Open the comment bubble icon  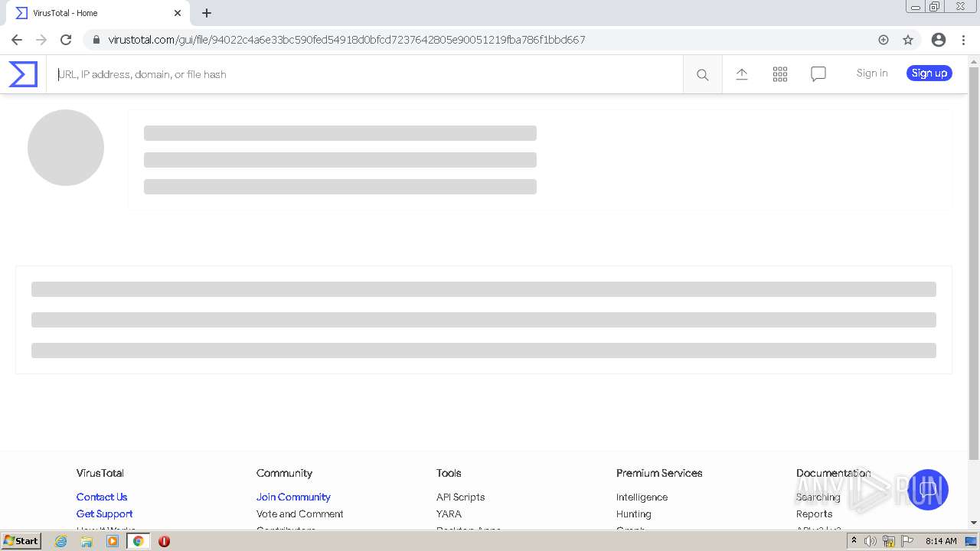pyautogui.click(x=818, y=74)
